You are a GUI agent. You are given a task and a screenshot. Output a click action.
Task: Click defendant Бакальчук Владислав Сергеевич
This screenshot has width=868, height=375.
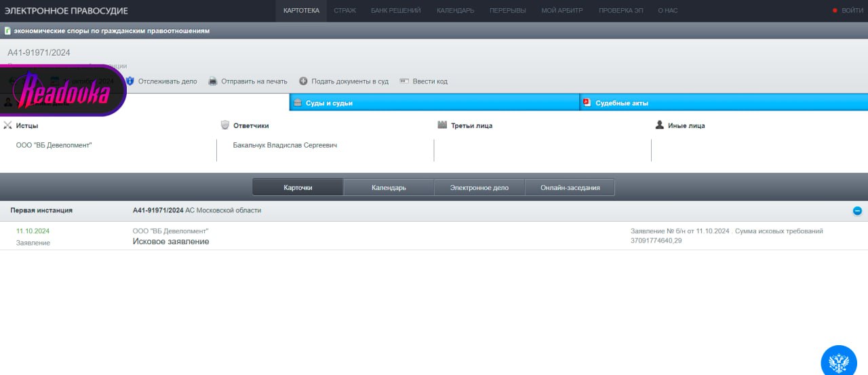click(285, 145)
